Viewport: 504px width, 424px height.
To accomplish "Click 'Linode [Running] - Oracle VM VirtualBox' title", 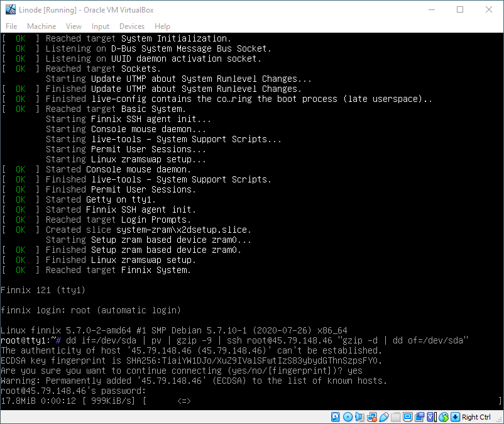I will click(86, 10).
